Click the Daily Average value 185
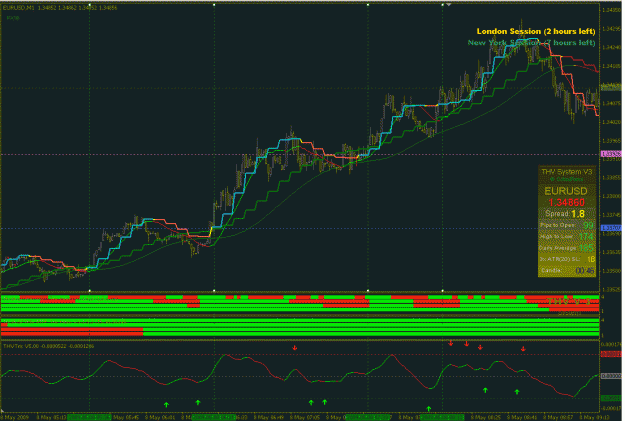 coord(586,248)
